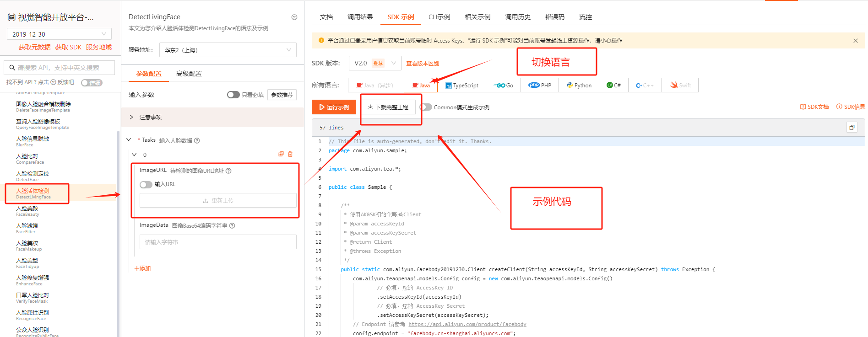Click the 下载完整工程 button
Image resolution: width=868 pixels, height=337 pixels.
[388, 107]
